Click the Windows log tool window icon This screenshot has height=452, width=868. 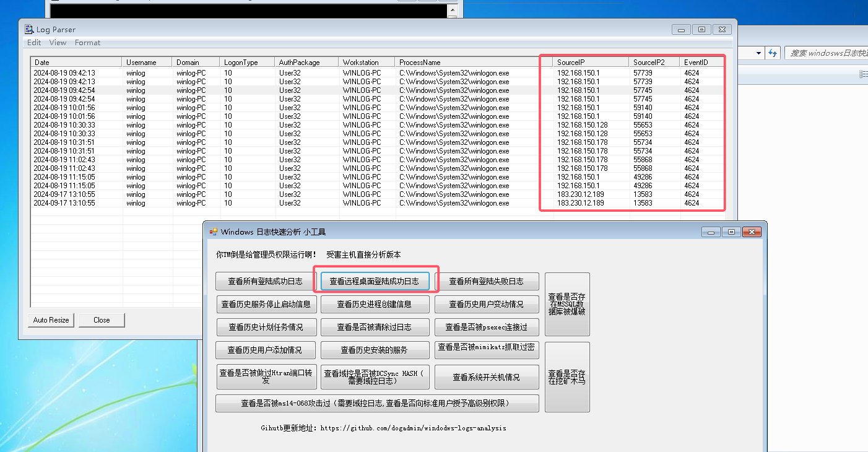(x=214, y=232)
